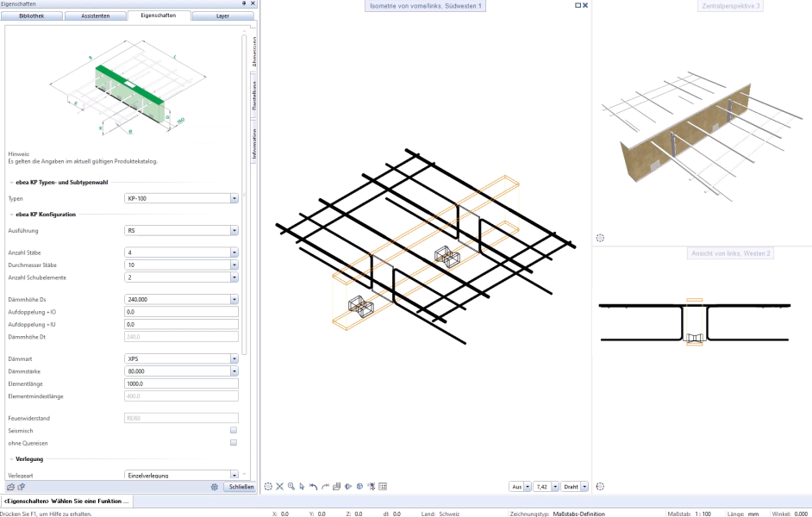Activate the arrow pointer tool below the isometric view

(x=302, y=486)
